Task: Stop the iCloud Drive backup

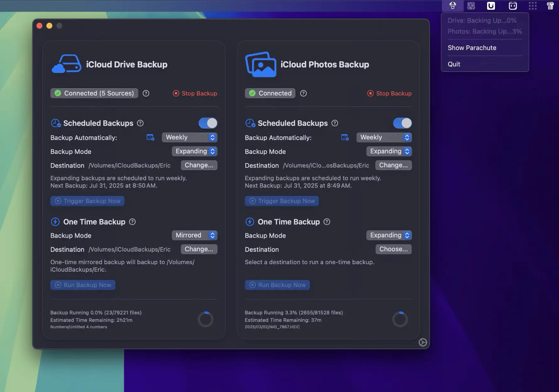Action: coord(195,93)
